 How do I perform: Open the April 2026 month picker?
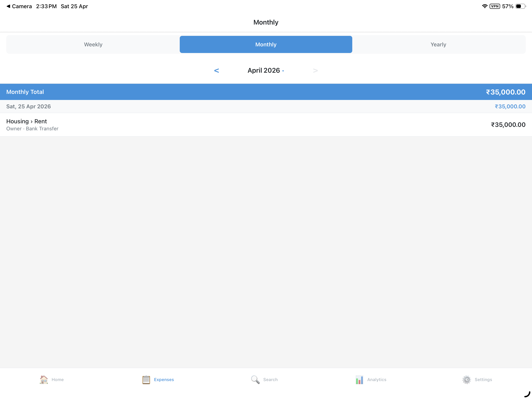pyautogui.click(x=266, y=71)
